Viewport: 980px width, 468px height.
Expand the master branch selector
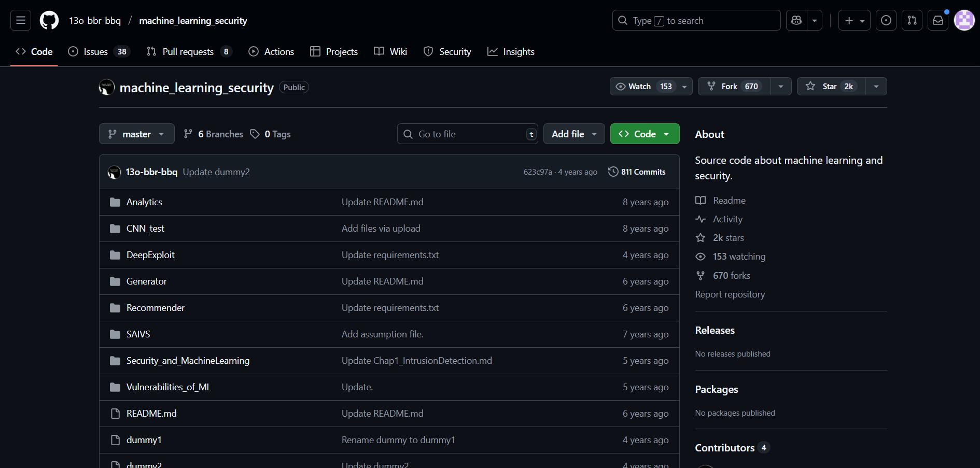[x=136, y=134]
